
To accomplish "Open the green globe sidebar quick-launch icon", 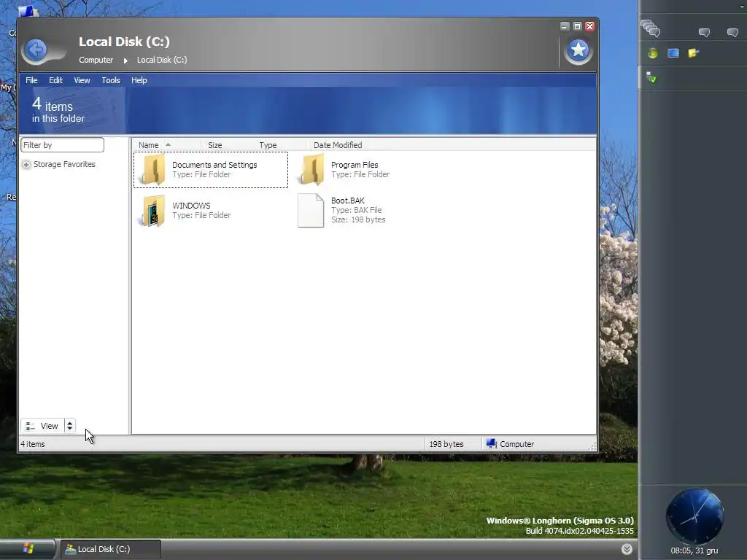I will [653, 53].
